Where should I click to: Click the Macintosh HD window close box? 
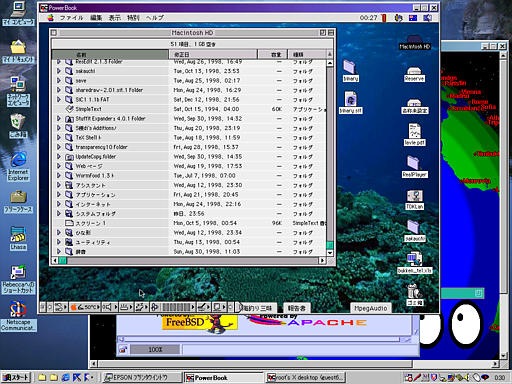point(54,33)
